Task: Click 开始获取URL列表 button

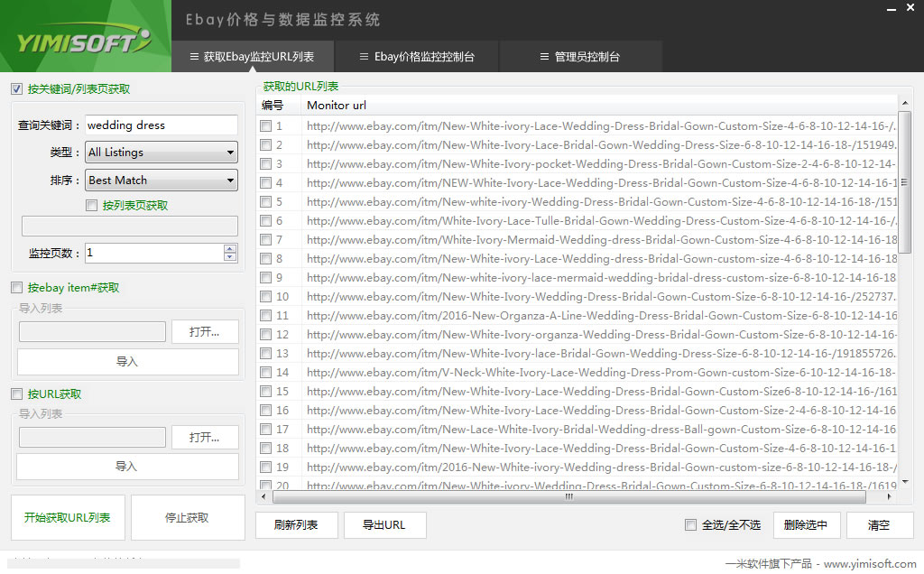Action: coord(68,517)
